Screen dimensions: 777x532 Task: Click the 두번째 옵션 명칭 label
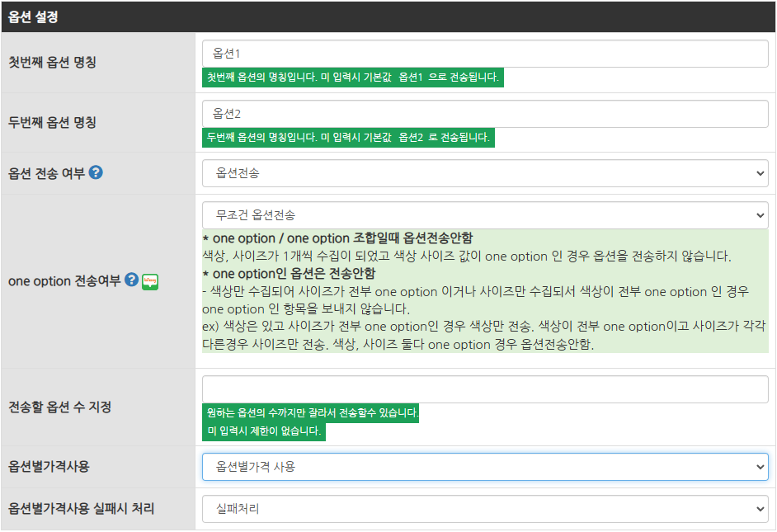(52, 122)
